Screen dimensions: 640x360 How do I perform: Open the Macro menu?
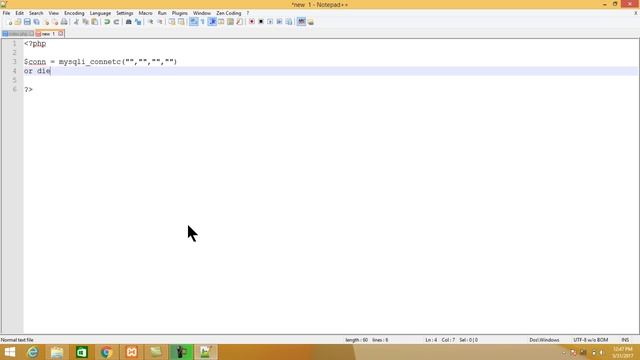pyautogui.click(x=145, y=13)
